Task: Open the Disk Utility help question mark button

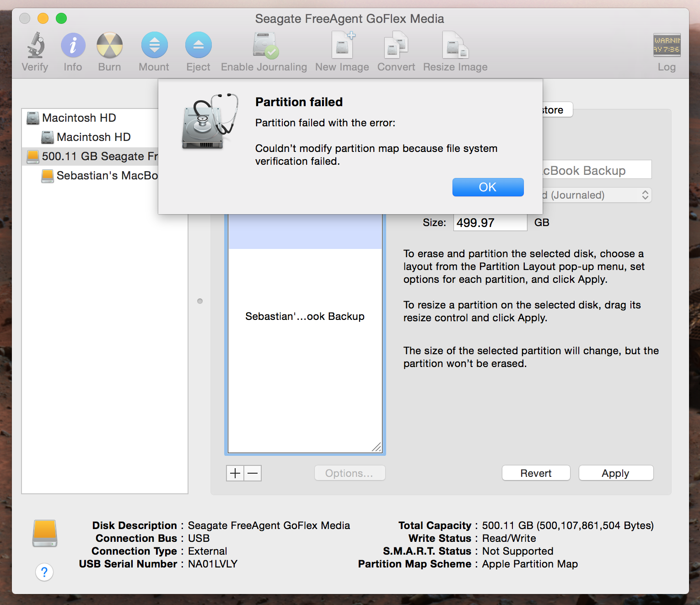Action: click(44, 572)
